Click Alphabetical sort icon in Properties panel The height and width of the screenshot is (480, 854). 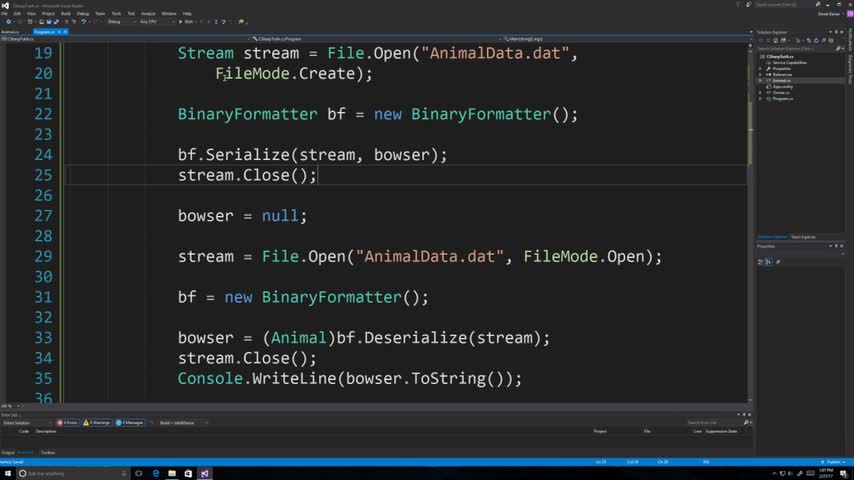coord(768,262)
